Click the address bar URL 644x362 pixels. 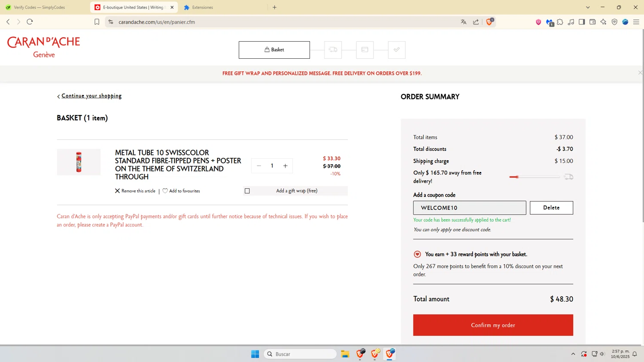(157, 22)
